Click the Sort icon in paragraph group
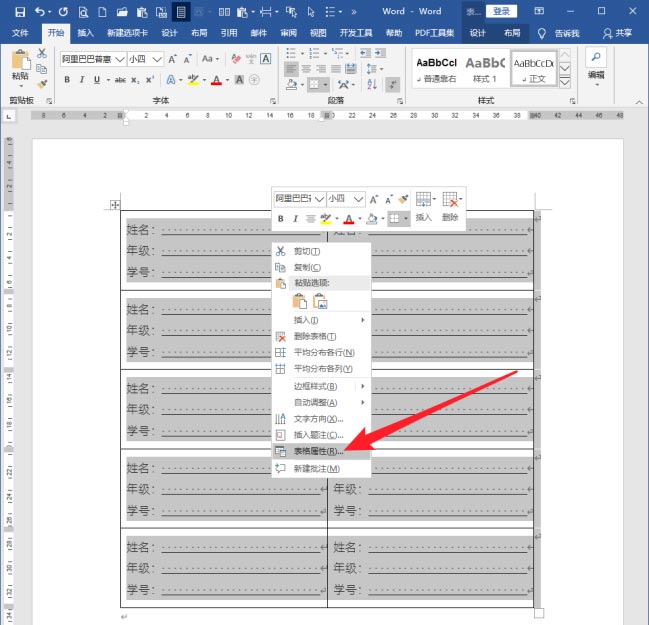Screen dimensions: 649x625 (x=372, y=84)
